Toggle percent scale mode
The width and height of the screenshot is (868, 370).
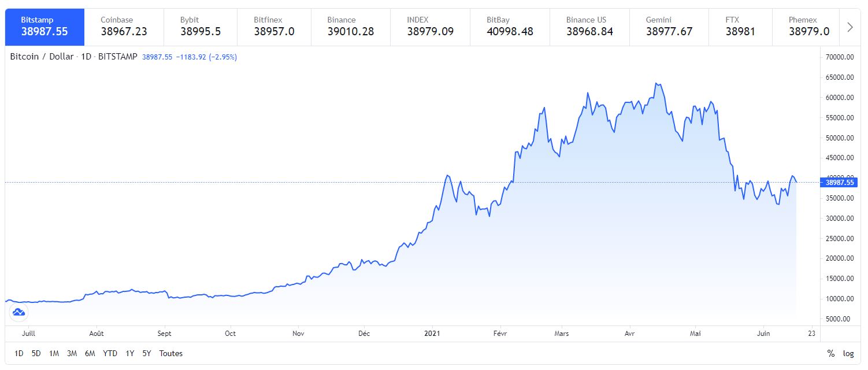[831, 353]
